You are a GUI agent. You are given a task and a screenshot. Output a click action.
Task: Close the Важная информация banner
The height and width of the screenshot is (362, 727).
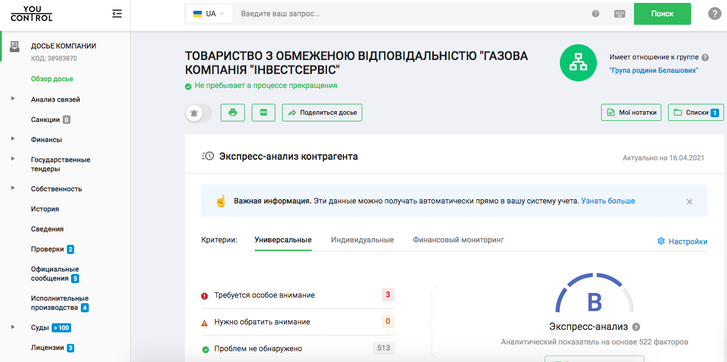click(x=689, y=202)
